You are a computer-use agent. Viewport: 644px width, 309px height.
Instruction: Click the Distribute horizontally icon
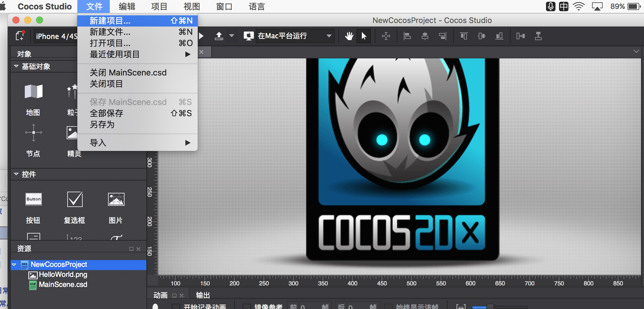click(520, 36)
